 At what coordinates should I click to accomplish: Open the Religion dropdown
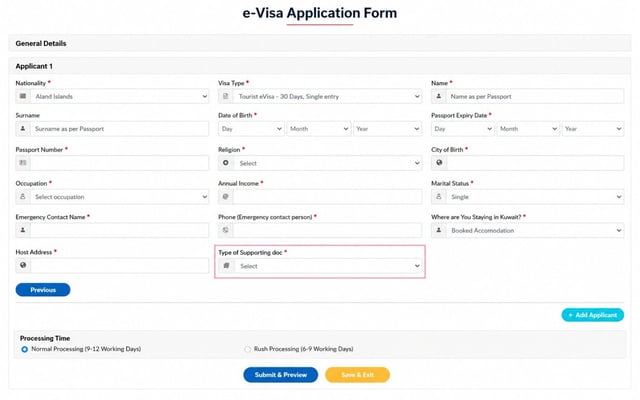[x=320, y=163]
